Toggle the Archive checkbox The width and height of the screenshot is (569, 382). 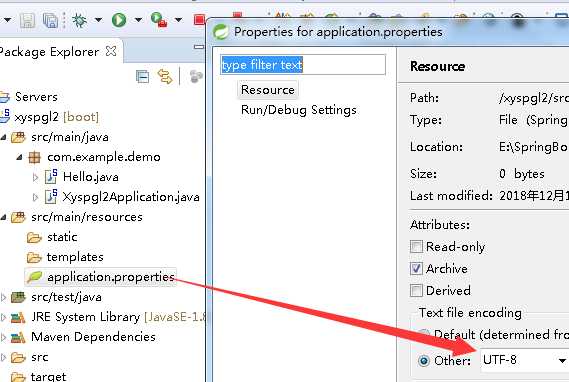click(416, 268)
